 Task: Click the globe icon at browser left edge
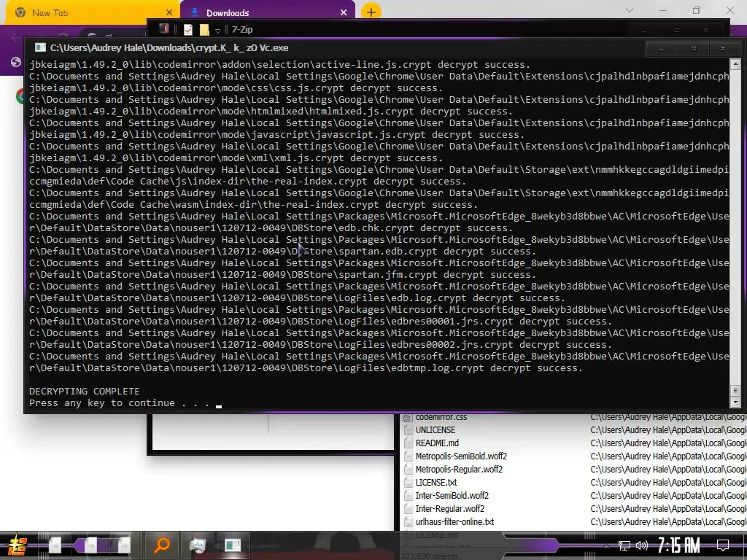[16, 62]
